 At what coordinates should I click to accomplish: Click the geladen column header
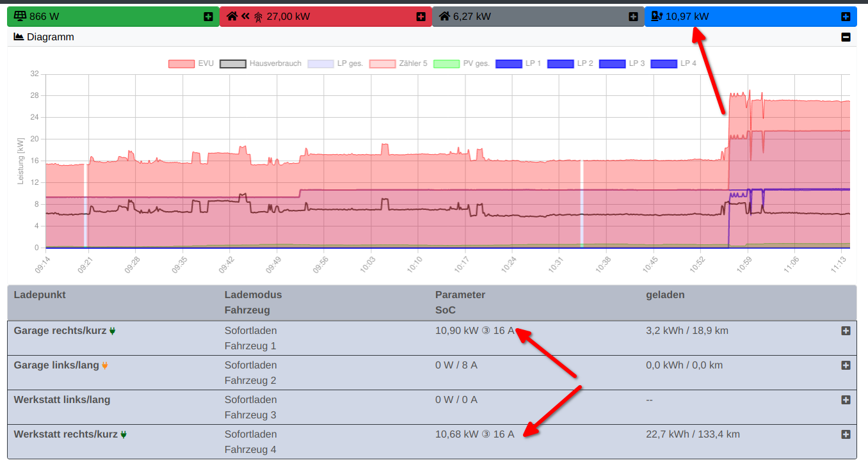(665, 295)
